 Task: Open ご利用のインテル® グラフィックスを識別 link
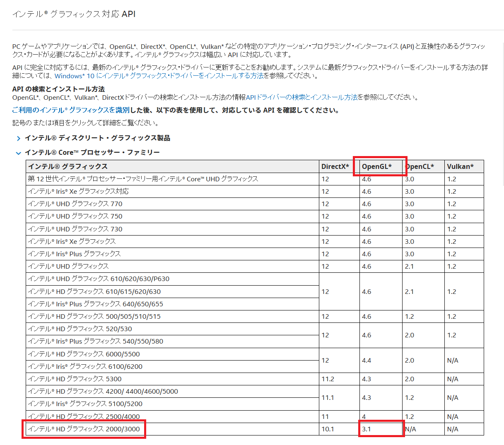(x=71, y=110)
